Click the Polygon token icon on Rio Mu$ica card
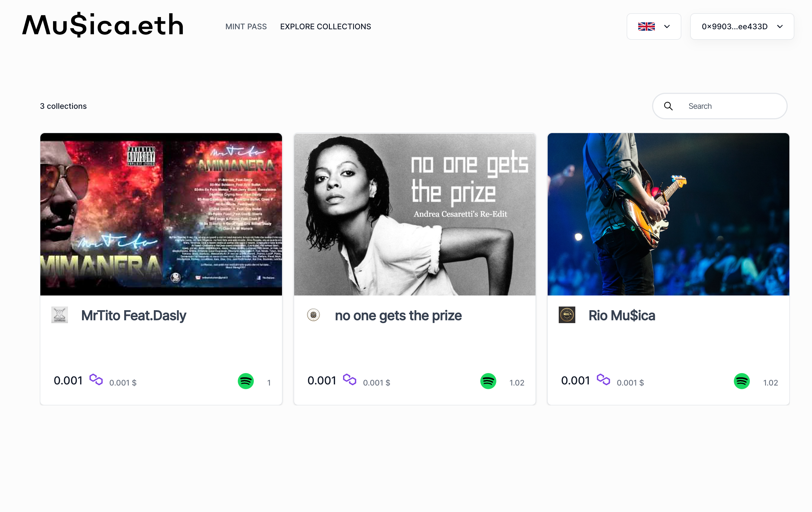This screenshot has width=812, height=512. point(603,379)
